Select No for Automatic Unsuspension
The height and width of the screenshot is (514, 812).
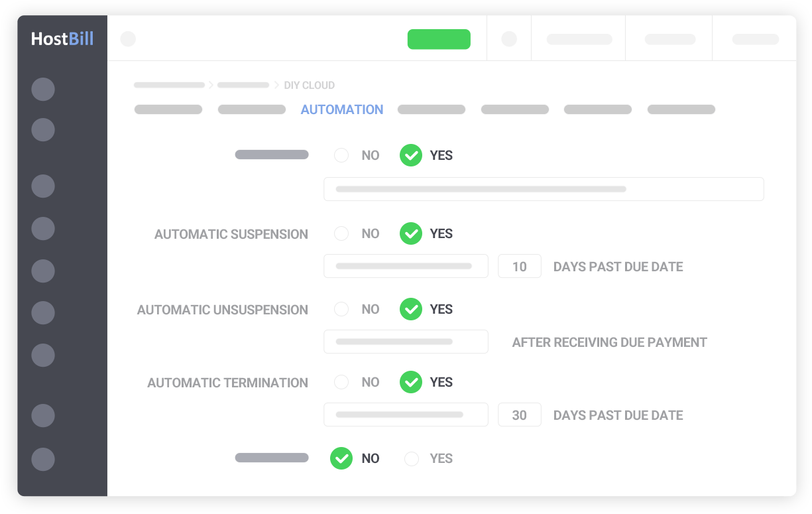click(341, 309)
